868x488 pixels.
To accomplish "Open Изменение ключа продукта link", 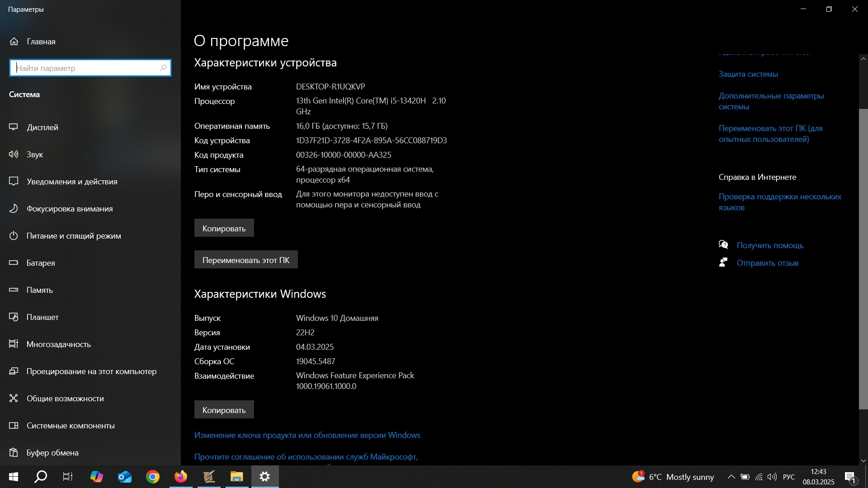I will coord(307,435).
